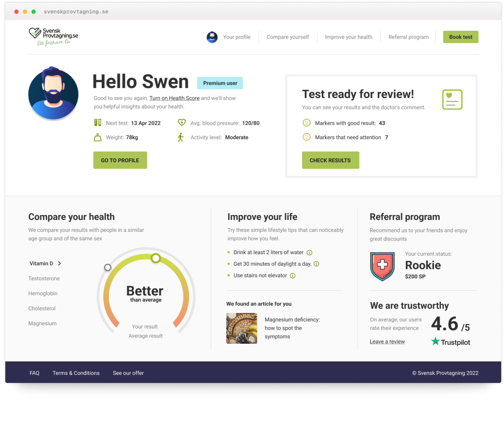Screen dimensions: 504x426
Task: Click the CHECK RESULTS button
Action: [330, 160]
